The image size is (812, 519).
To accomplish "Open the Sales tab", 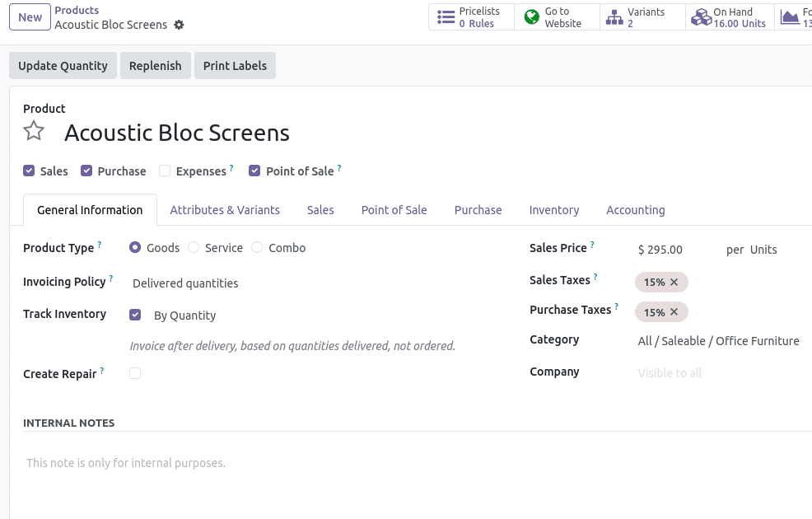I will (x=320, y=210).
